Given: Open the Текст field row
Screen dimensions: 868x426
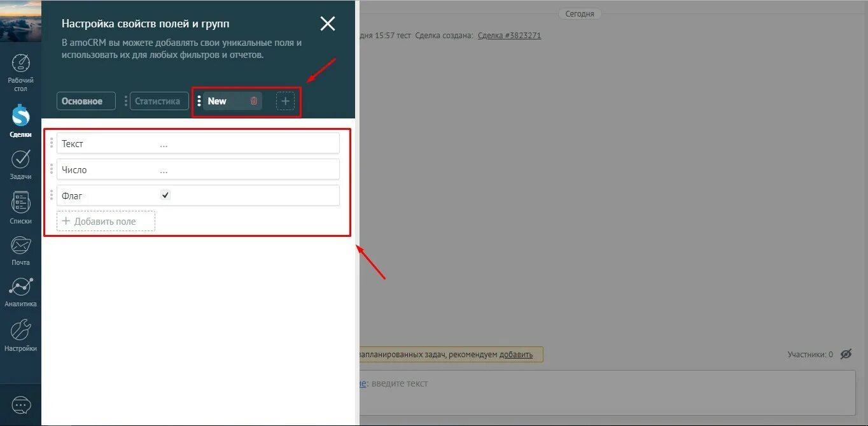Looking at the screenshot, I should tap(198, 143).
